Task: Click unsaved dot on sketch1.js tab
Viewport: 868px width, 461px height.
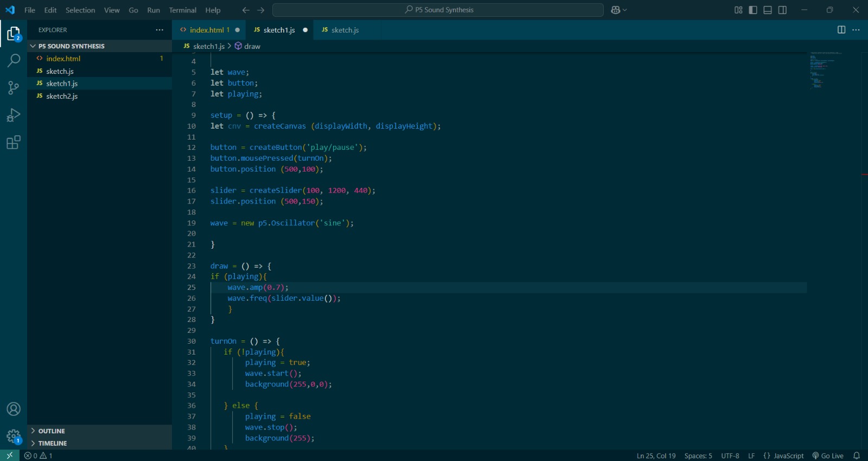Action: (x=305, y=30)
